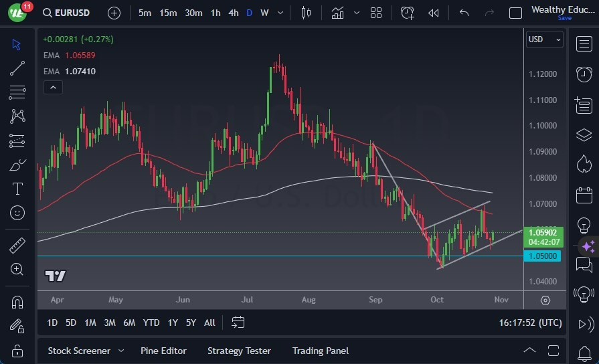Set date range to 1Y
This screenshot has height=364, width=599.
173,323
